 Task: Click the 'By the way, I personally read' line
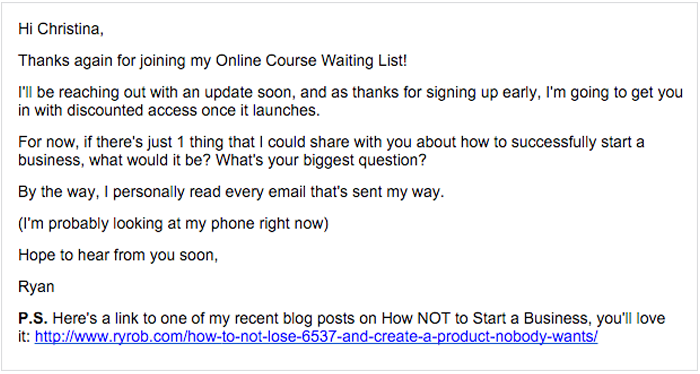pyautogui.click(x=231, y=192)
